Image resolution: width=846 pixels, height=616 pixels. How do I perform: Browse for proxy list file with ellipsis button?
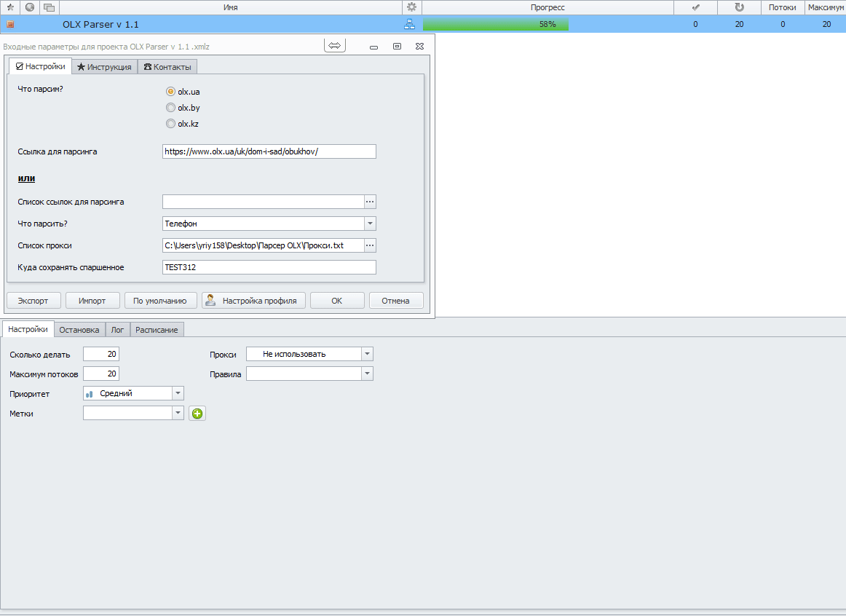coord(370,245)
